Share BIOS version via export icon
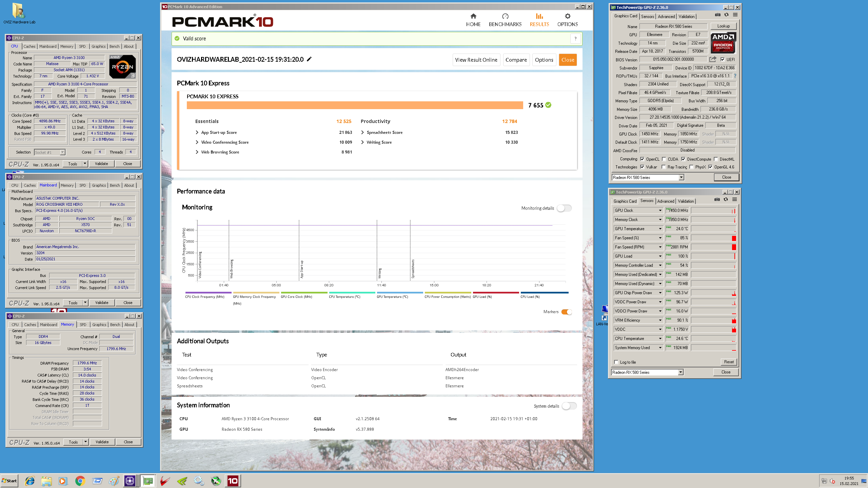The height and width of the screenshot is (488, 868). [x=713, y=59]
